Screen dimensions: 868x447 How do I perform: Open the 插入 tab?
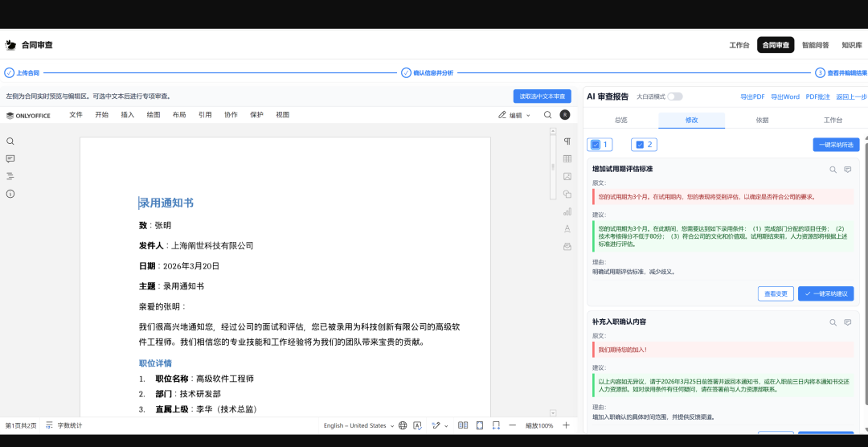pos(128,115)
